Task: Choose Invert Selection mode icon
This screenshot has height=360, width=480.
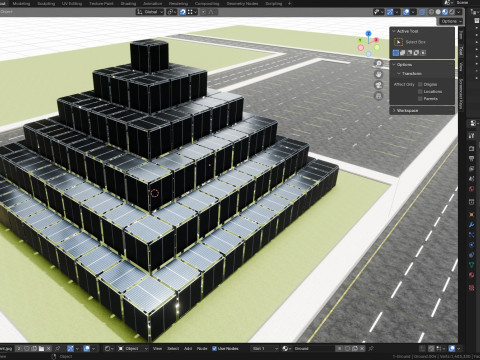Action: click(416, 53)
